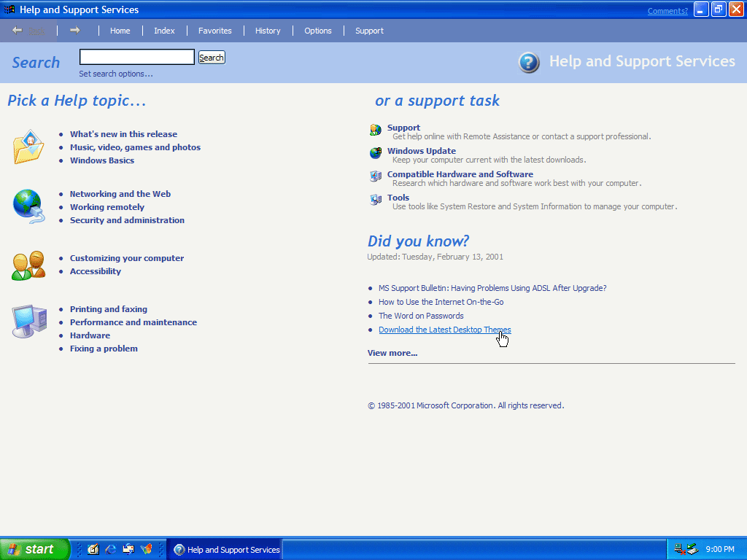
Task: Open Performance and maintenance topic
Action: (x=133, y=322)
